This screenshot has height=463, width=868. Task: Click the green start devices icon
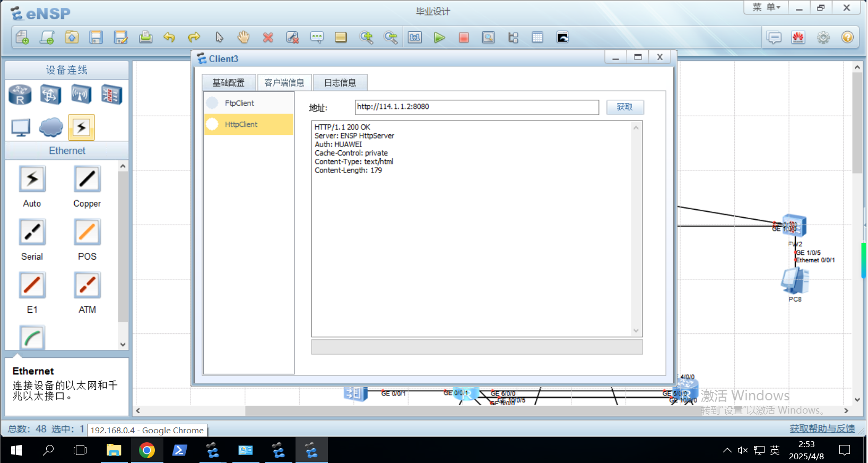coord(439,37)
